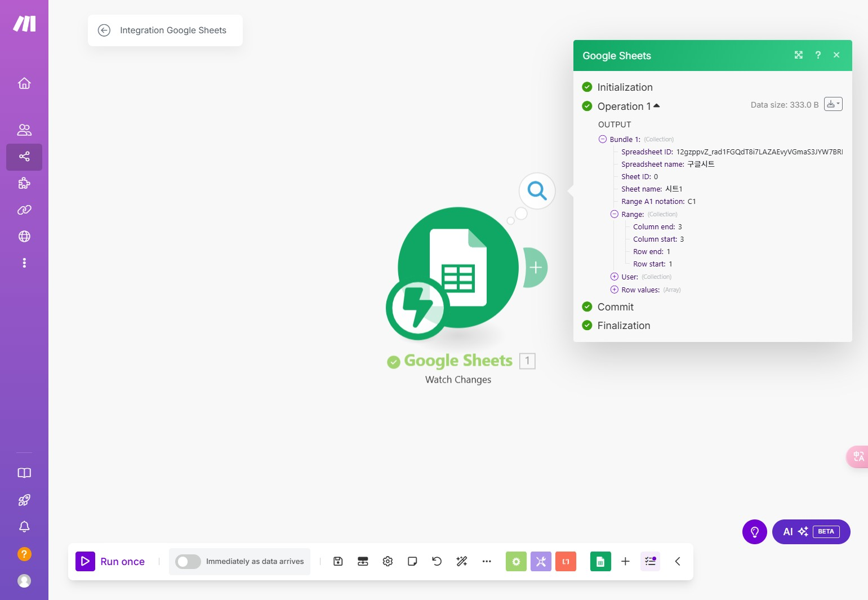The image size is (868, 600).
Task: Click Run once button
Action: click(110, 561)
